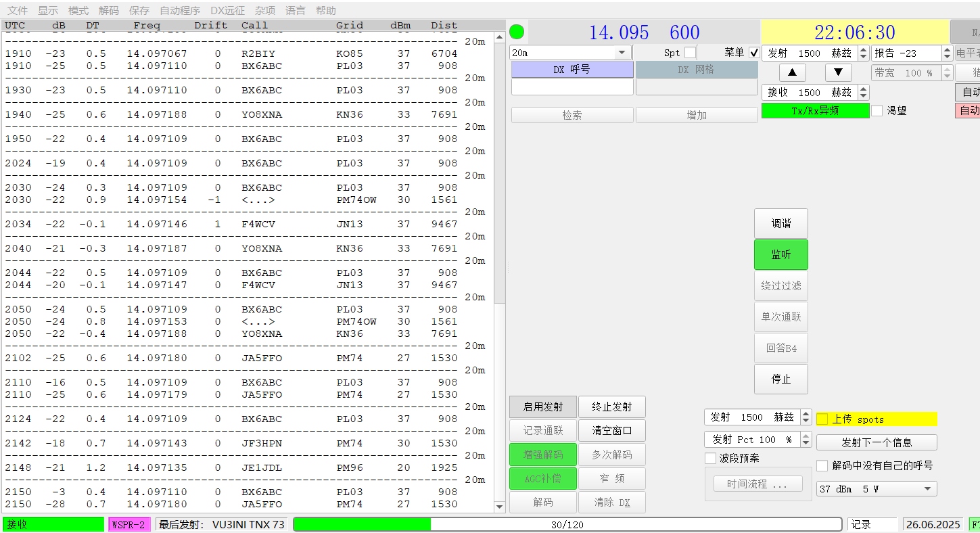Viewport: 980px width, 533px height.
Task: Click the 检索 button
Action: tap(572, 115)
